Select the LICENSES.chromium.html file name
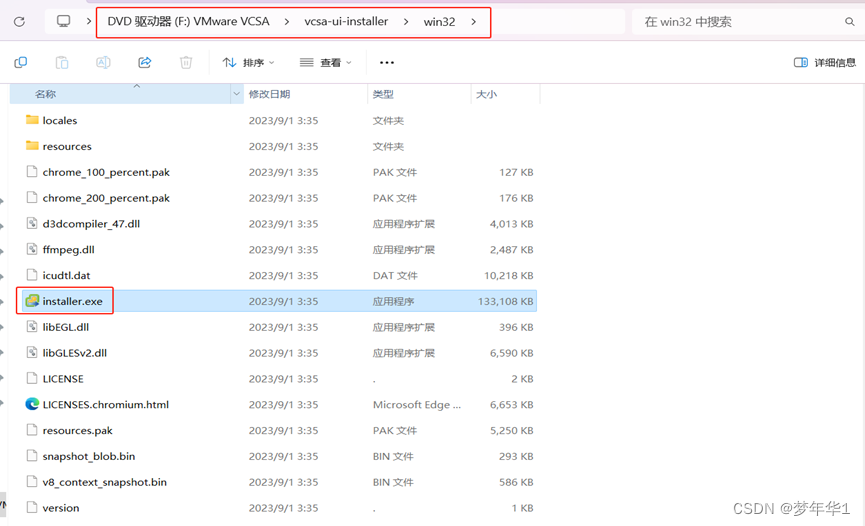 (105, 405)
